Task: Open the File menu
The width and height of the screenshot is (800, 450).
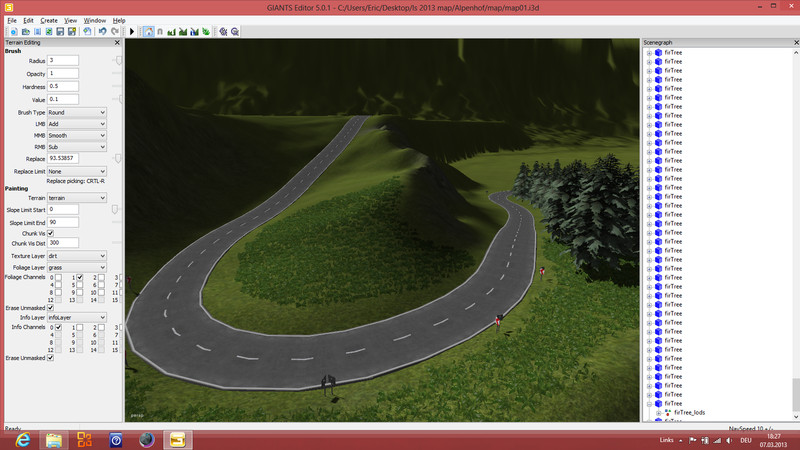Action: point(12,20)
